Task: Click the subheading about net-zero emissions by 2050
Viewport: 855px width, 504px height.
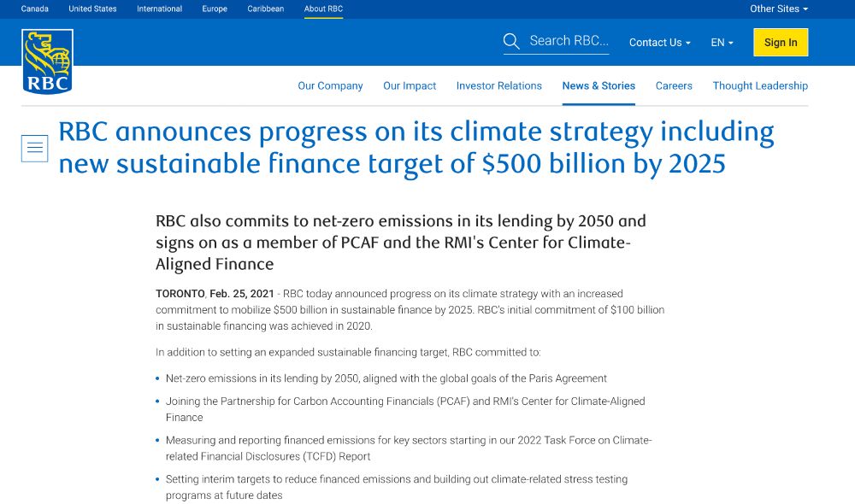Action: 401,243
